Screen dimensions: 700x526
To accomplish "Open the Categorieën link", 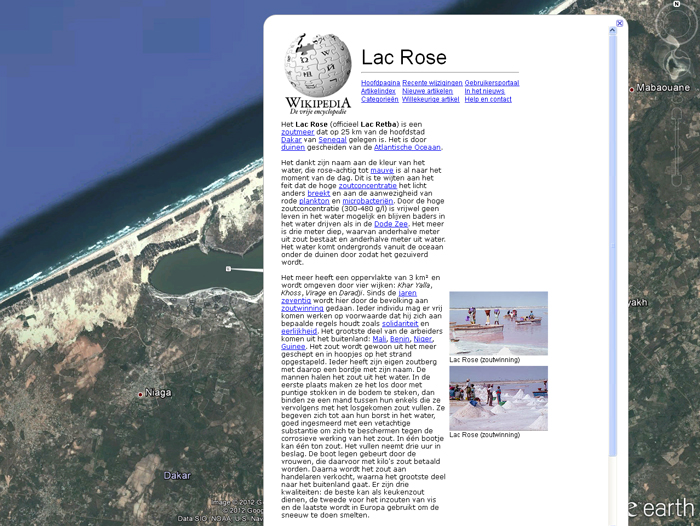I will (x=379, y=99).
